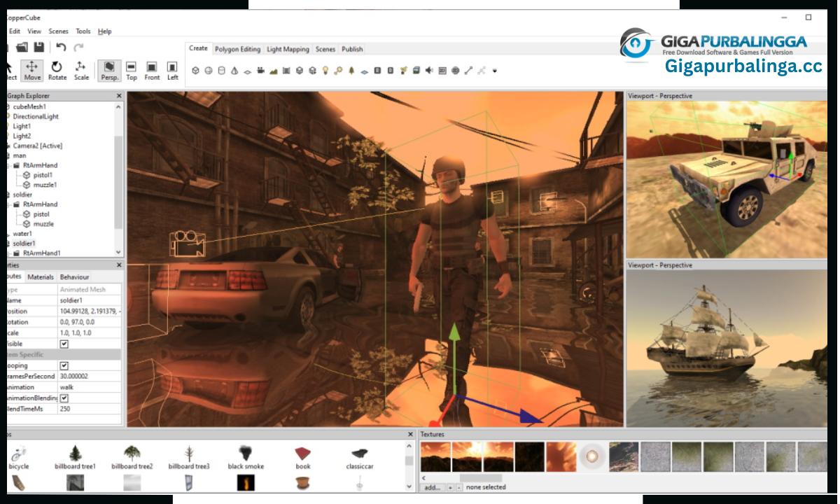The image size is (840, 504).
Task: Undo the last action
Action: (x=61, y=47)
